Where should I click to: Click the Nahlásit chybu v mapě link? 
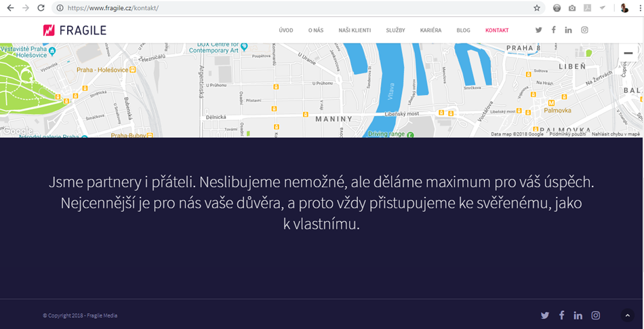click(616, 134)
